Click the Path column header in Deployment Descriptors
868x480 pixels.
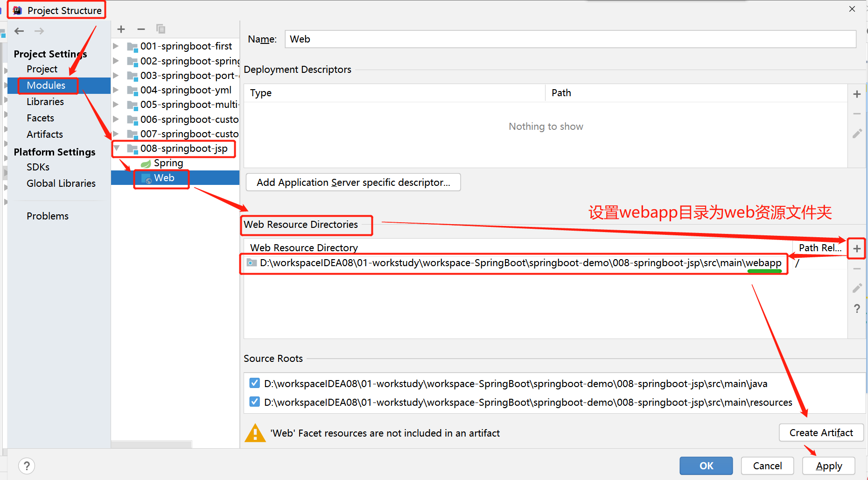696,93
